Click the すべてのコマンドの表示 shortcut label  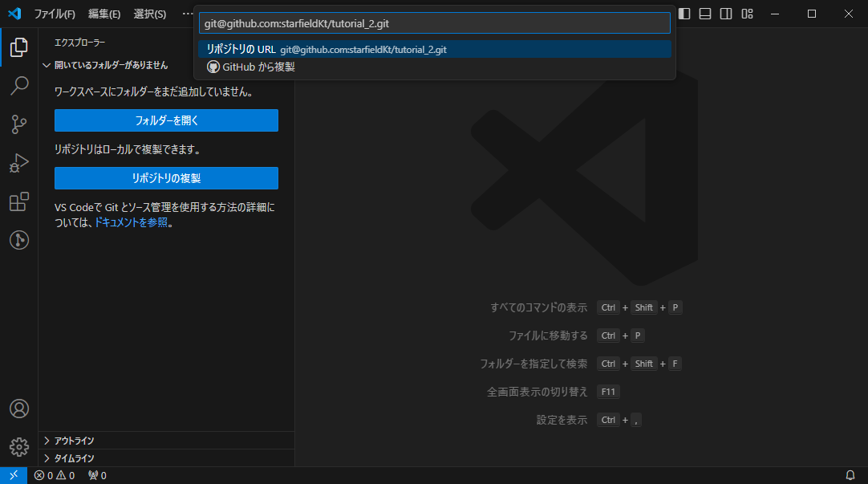[538, 307]
